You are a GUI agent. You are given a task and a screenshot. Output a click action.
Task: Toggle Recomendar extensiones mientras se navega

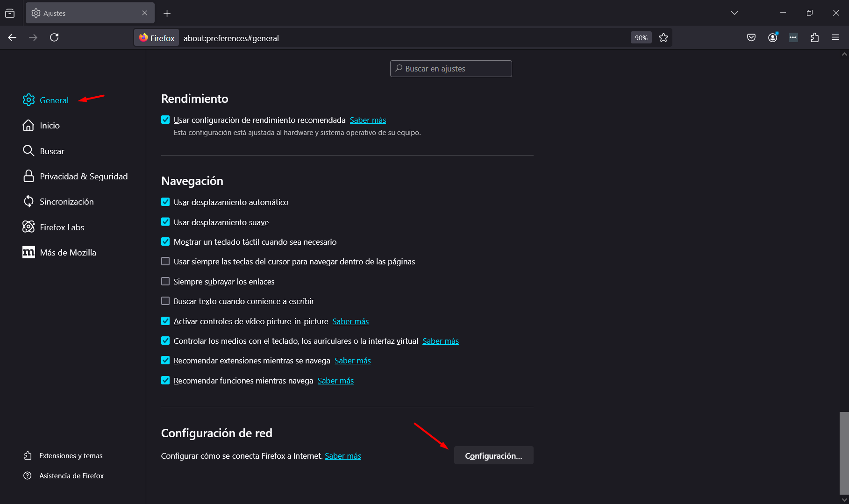pos(165,360)
